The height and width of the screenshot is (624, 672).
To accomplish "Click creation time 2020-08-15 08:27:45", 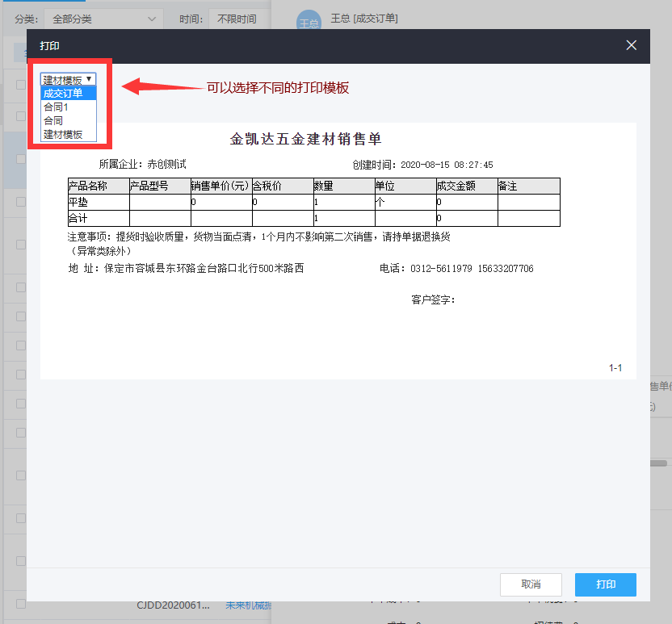I will tap(447, 165).
